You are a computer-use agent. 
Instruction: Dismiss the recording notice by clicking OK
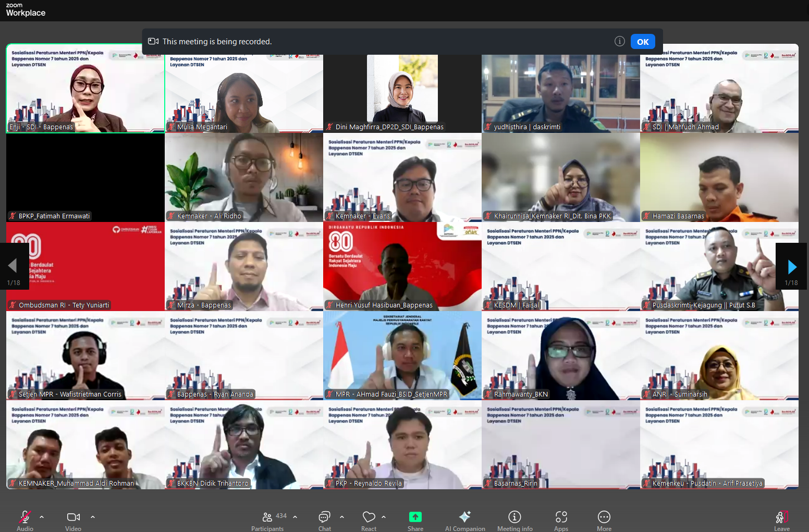coord(643,41)
